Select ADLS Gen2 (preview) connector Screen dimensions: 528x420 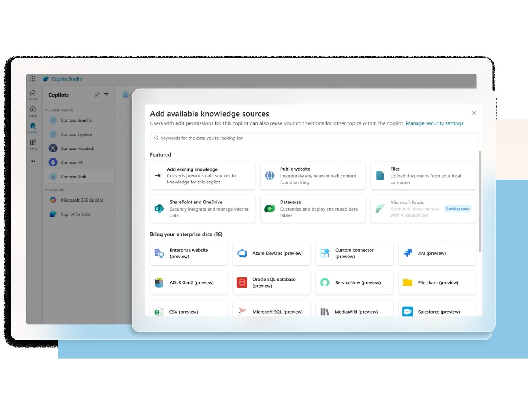coord(189,283)
